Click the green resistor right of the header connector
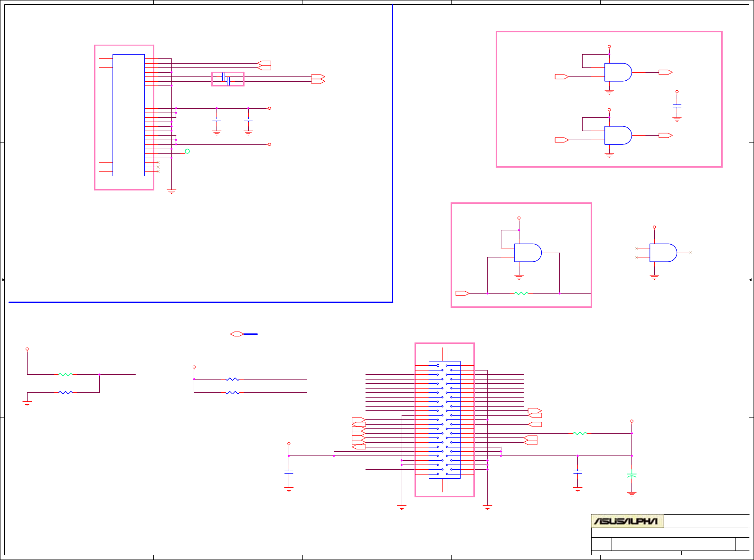 coord(580,433)
